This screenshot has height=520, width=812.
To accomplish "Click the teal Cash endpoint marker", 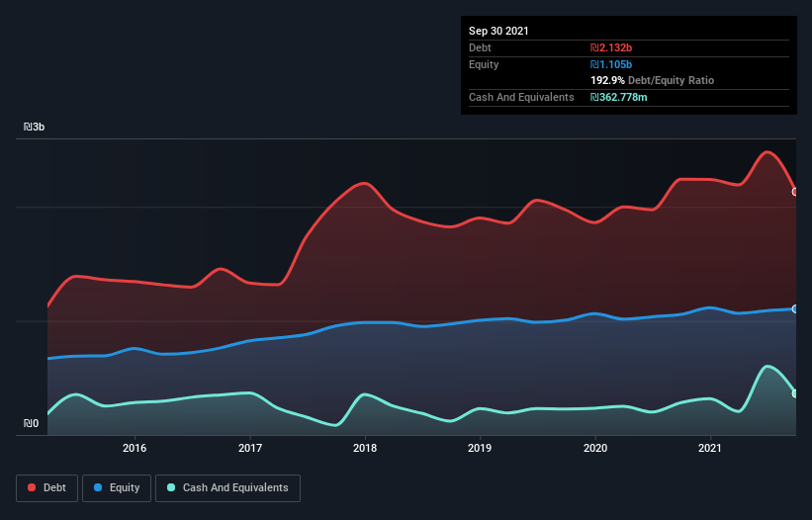I will click(x=795, y=393).
